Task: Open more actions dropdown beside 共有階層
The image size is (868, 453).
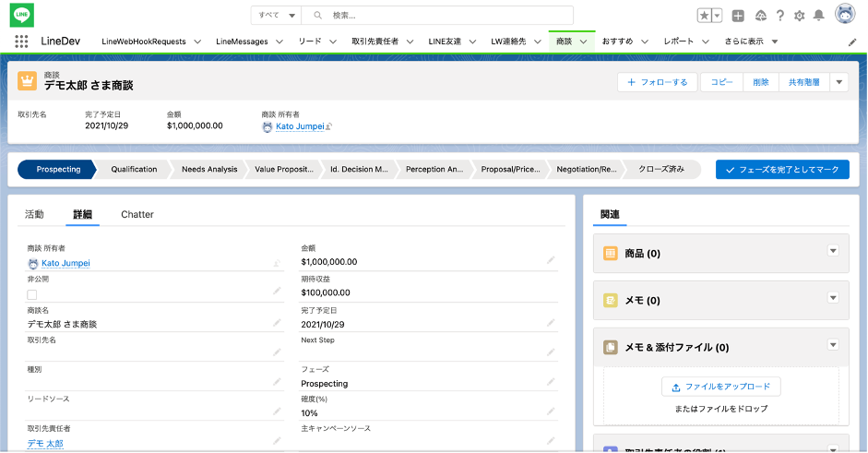Action: (x=838, y=82)
